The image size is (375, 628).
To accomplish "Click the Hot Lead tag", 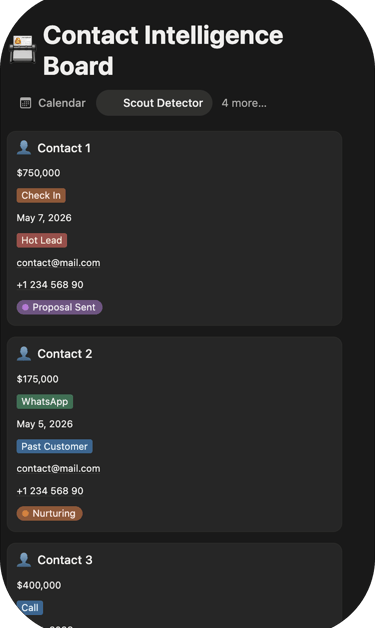I will [x=42, y=240].
